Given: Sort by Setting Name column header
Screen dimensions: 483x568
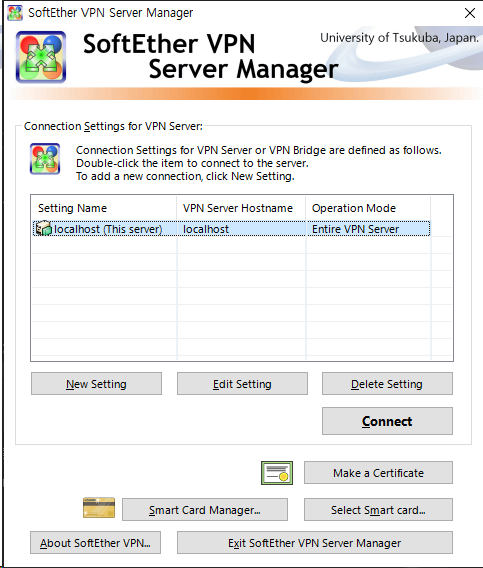Looking at the screenshot, I should coord(104,208).
